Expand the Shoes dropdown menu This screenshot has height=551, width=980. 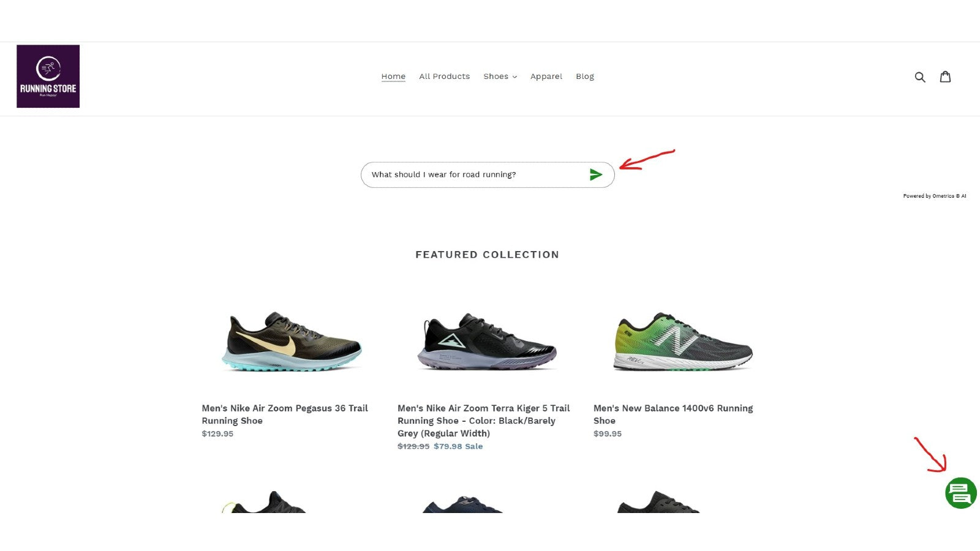tap(500, 77)
